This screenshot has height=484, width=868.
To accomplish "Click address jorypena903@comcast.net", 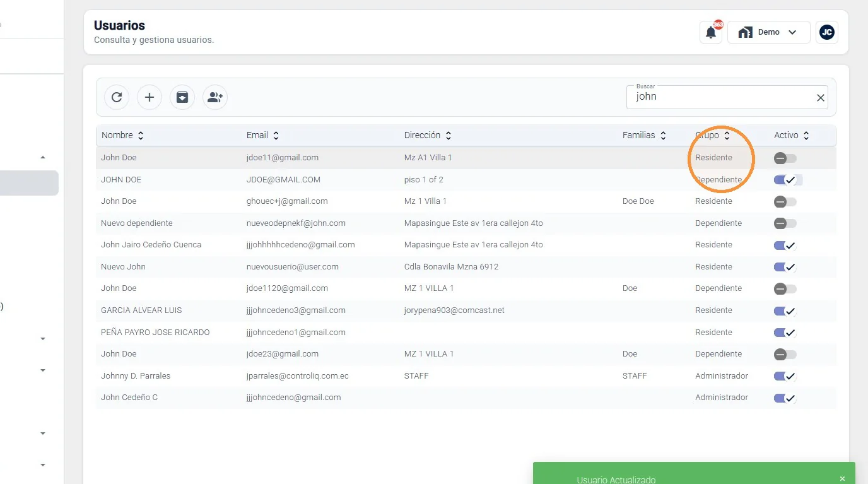I will pos(454,310).
